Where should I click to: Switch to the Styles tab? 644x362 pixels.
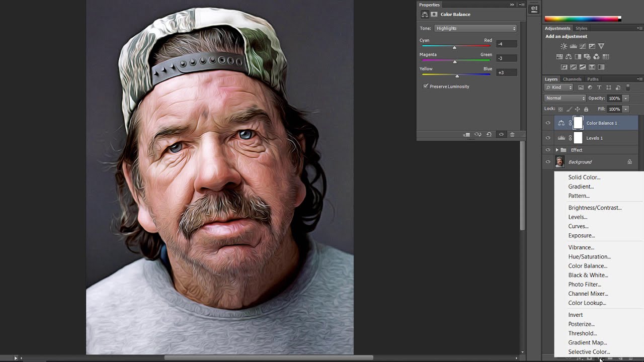pyautogui.click(x=581, y=28)
